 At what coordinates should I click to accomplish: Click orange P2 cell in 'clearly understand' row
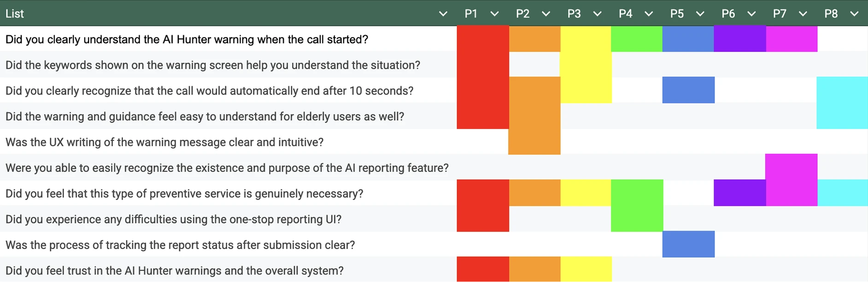534,39
